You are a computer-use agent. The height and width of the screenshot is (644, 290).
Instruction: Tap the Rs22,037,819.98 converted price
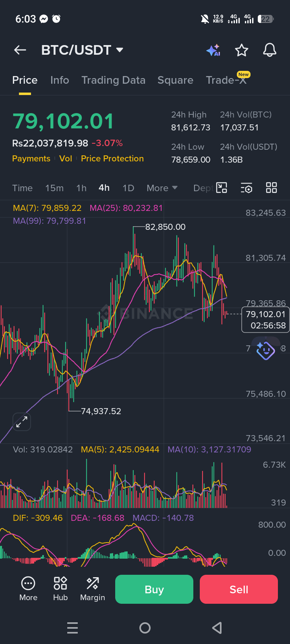pos(50,143)
